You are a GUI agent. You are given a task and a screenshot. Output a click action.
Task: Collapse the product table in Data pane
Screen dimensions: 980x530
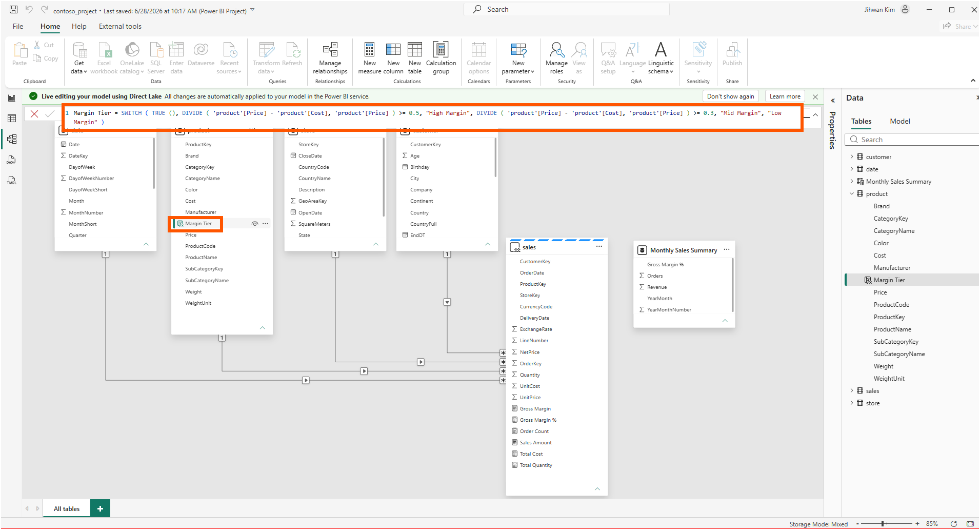852,194
